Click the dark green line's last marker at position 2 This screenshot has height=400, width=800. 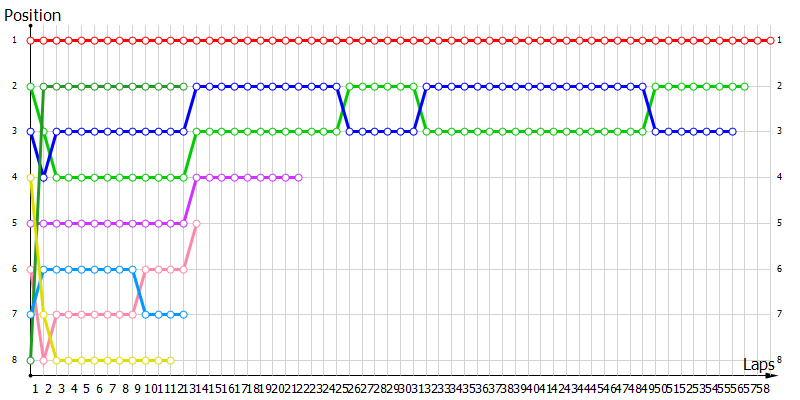click(184, 87)
